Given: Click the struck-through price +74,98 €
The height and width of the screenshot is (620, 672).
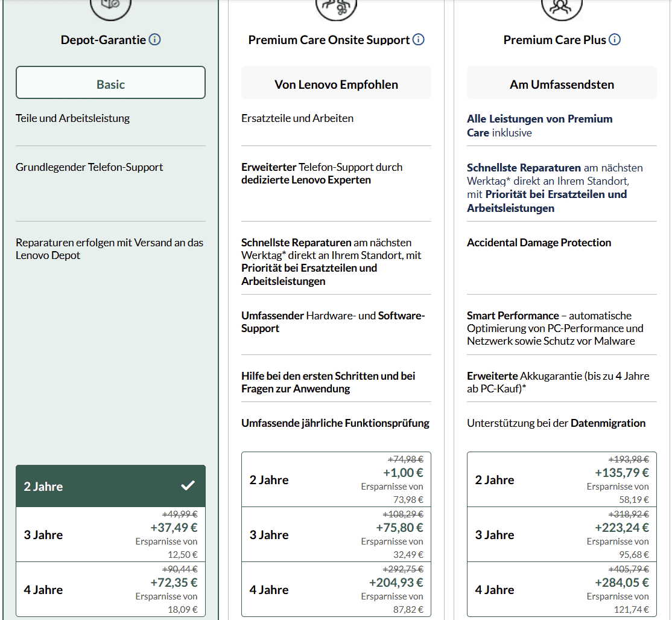Looking at the screenshot, I should [405, 459].
